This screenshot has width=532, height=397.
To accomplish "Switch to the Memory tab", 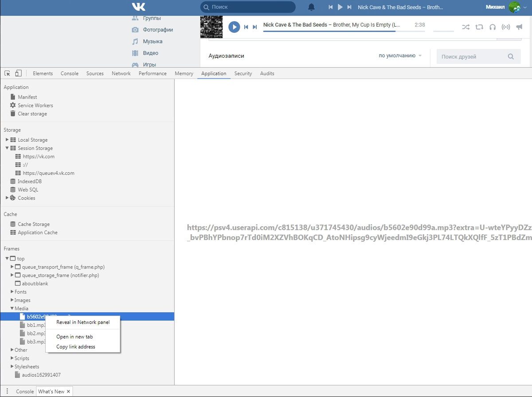I will [x=184, y=74].
